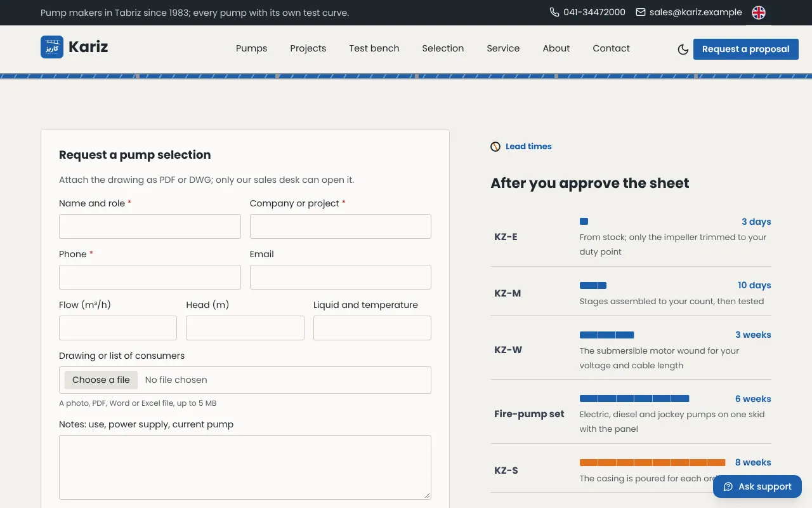Viewport: 812px width, 508px height.
Task: Click "After you approve the sheet" heading
Action: [590, 184]
